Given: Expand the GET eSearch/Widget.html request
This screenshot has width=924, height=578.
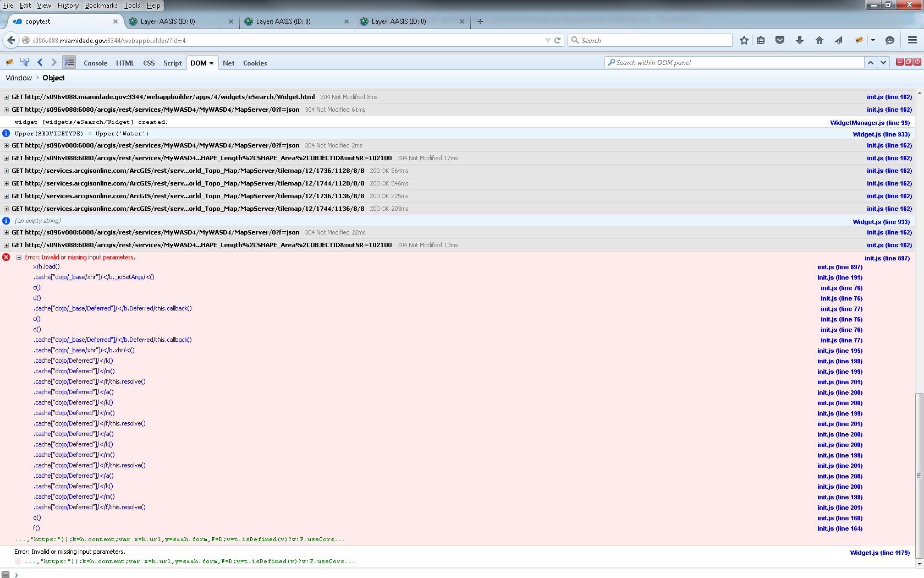Looking at the screenshot, I should [x=6, y=97].
